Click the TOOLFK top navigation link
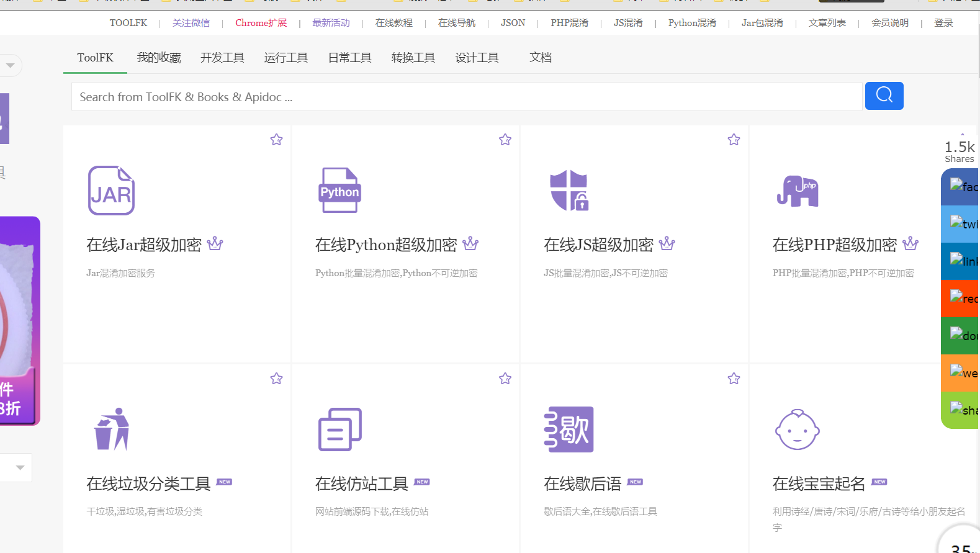This screenshot has width=980, height=553. tap(128, 23)
